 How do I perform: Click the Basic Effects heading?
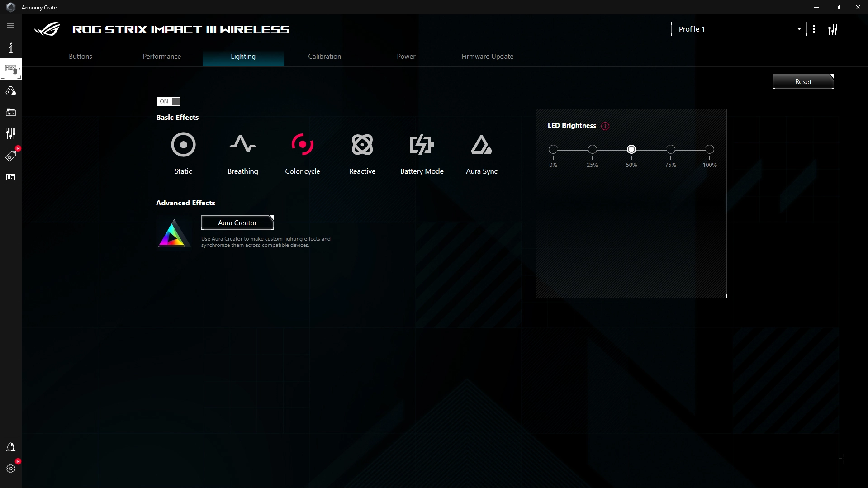click(177, 117)
